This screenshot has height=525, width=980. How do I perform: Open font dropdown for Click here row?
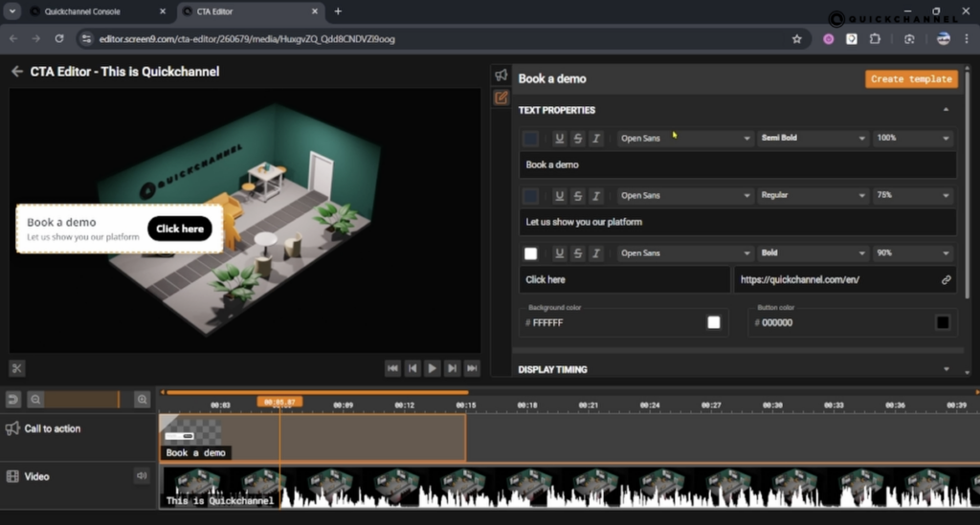(x=685, y=252)
